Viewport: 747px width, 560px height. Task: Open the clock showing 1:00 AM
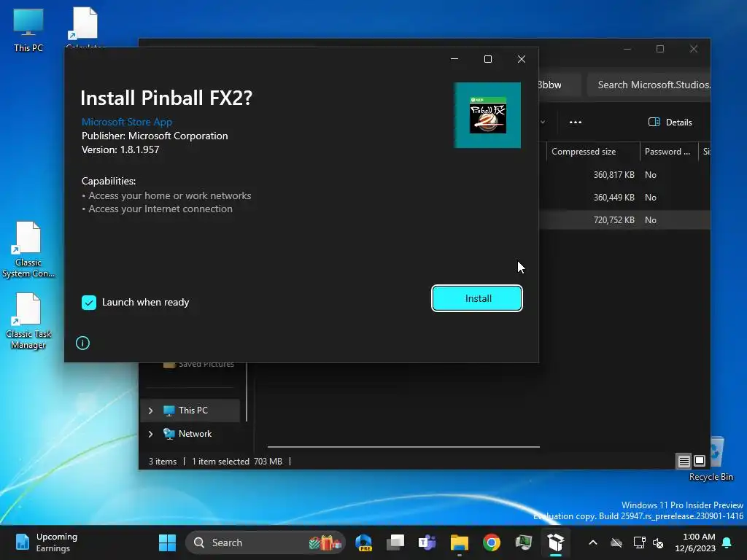(694, 542)
